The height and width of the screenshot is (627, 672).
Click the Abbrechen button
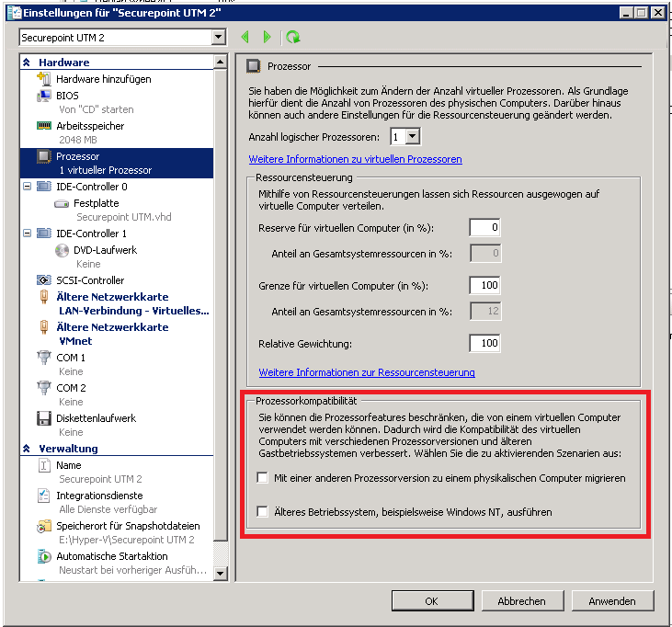click(521, 601)
